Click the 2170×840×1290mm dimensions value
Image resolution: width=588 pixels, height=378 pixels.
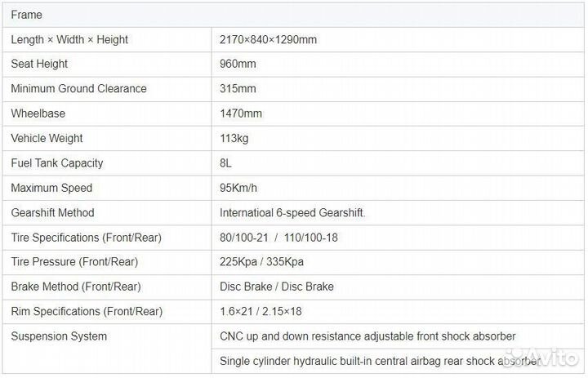pyautogui.click(x=268, y=39)
